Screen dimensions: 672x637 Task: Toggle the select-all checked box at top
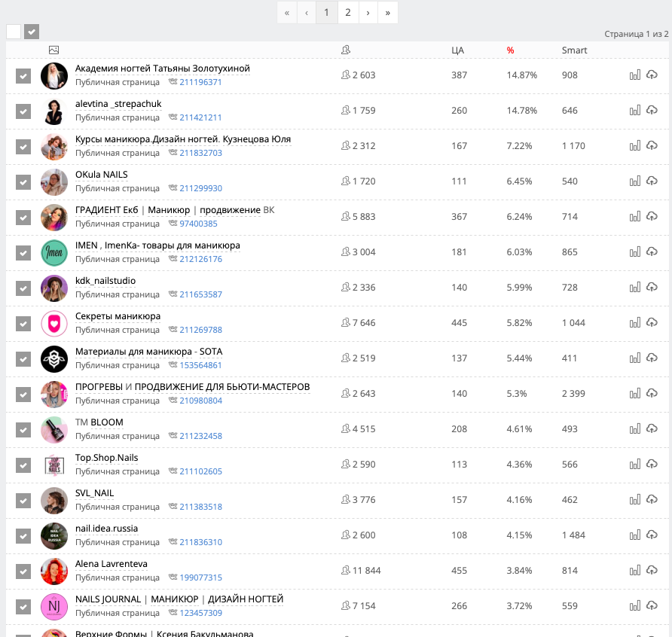[x=32, y=32]
